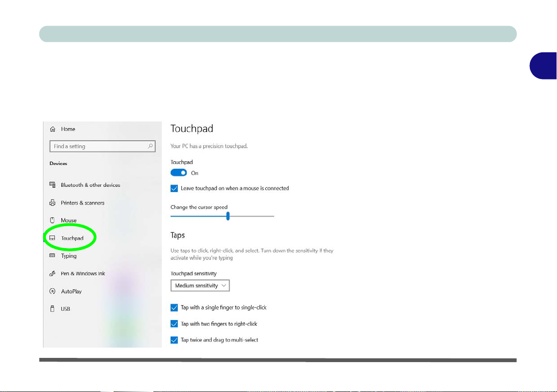Click 'Your PC has a precision touchpad' text
Viewport: 557px width, 392px height.
tap(209, 146)
